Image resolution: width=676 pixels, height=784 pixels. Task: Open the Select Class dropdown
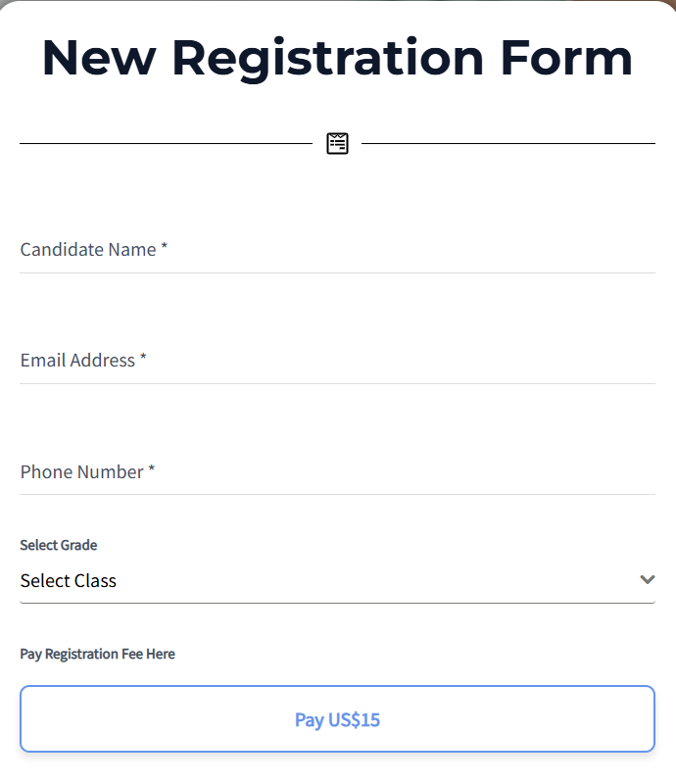337,580
